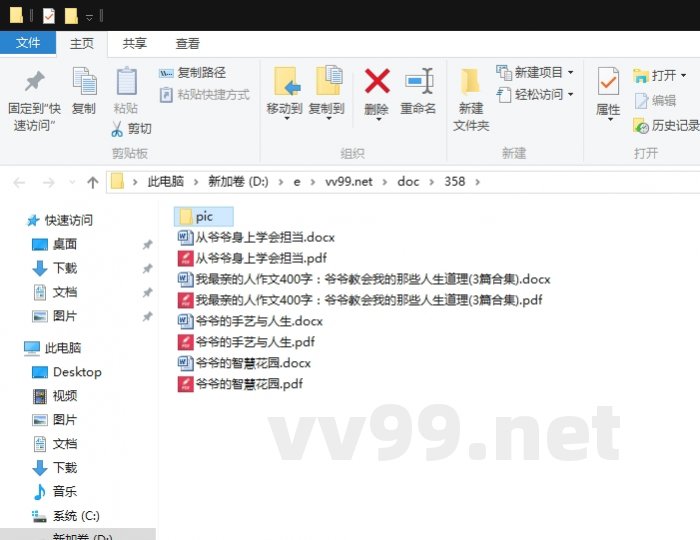Click 新加卷 (D:) in address path

[238, 182]
